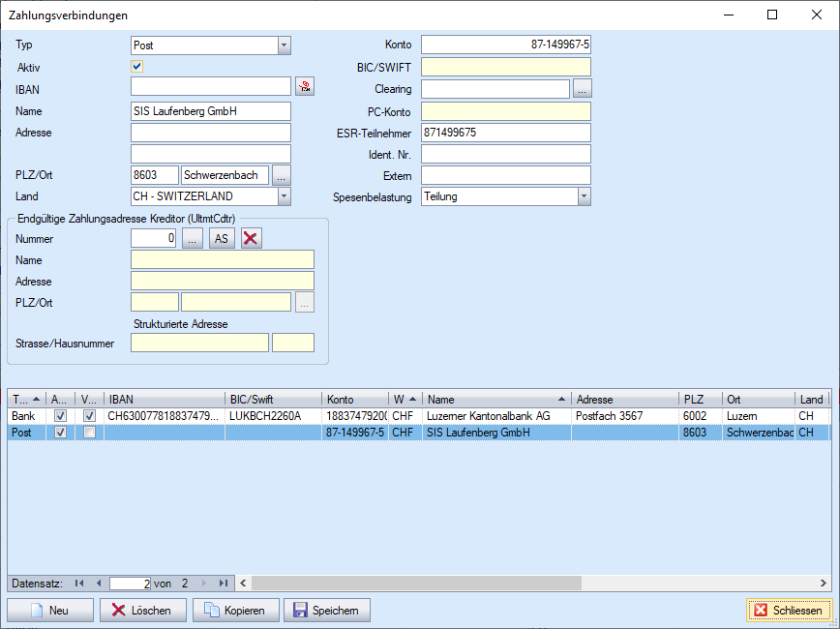Click the red X to clear creditor number
Screen dimensions: 840x629
point(252,239)
